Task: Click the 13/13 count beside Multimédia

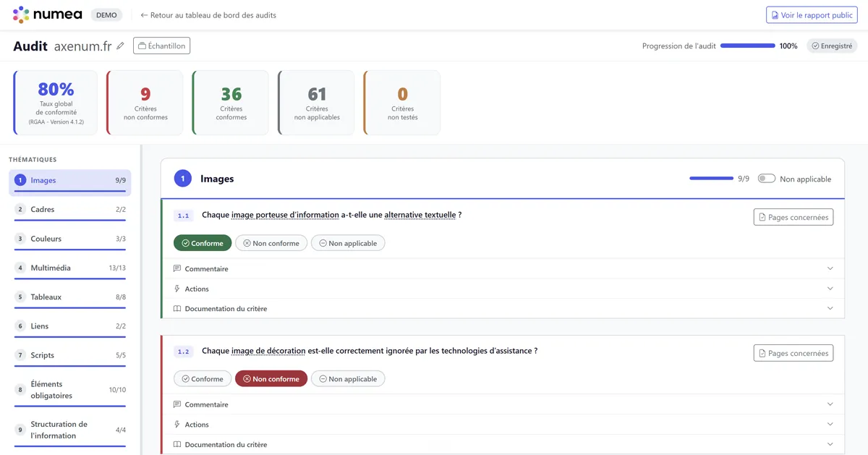Action: tap(117, 268)
